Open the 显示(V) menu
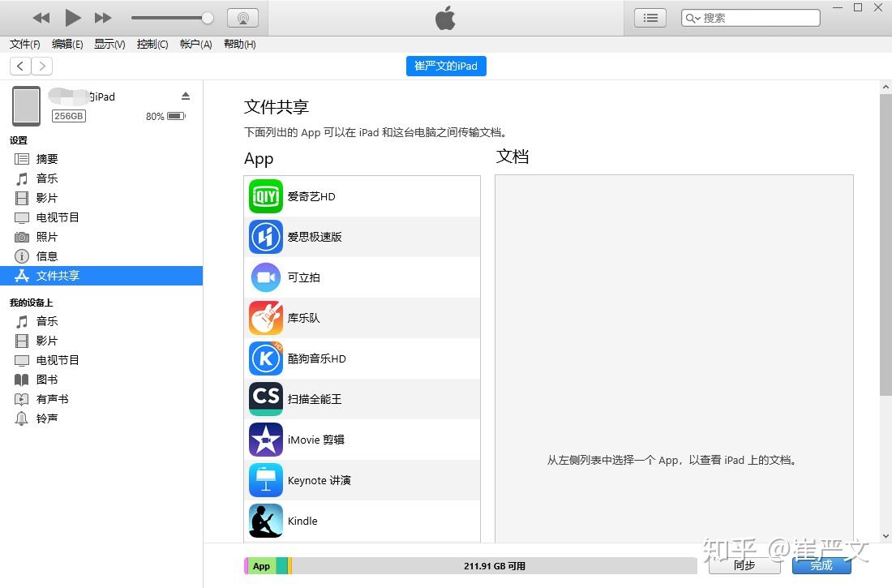 coord(109,45)
